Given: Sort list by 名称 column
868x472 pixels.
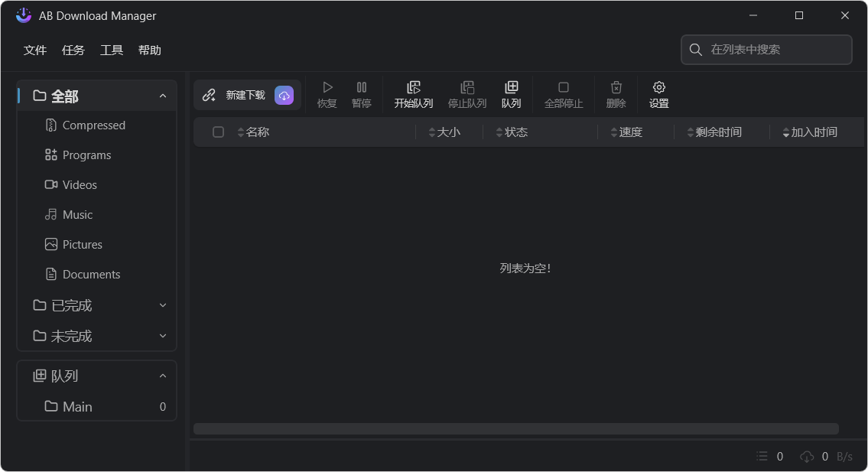Looking at the screenshot, I should coord(253,132).
